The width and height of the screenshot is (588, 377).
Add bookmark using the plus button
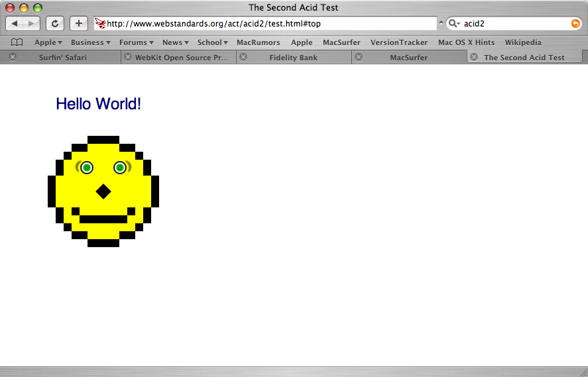tap(79, 24)
